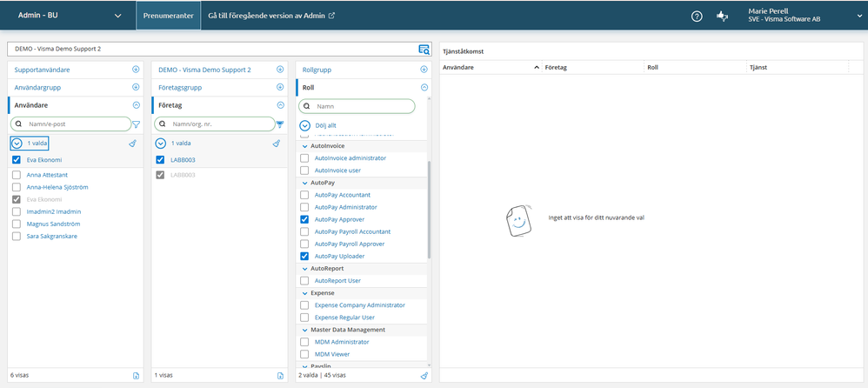Collapse the Företag section
868x388 pixels.
point(280,105)
